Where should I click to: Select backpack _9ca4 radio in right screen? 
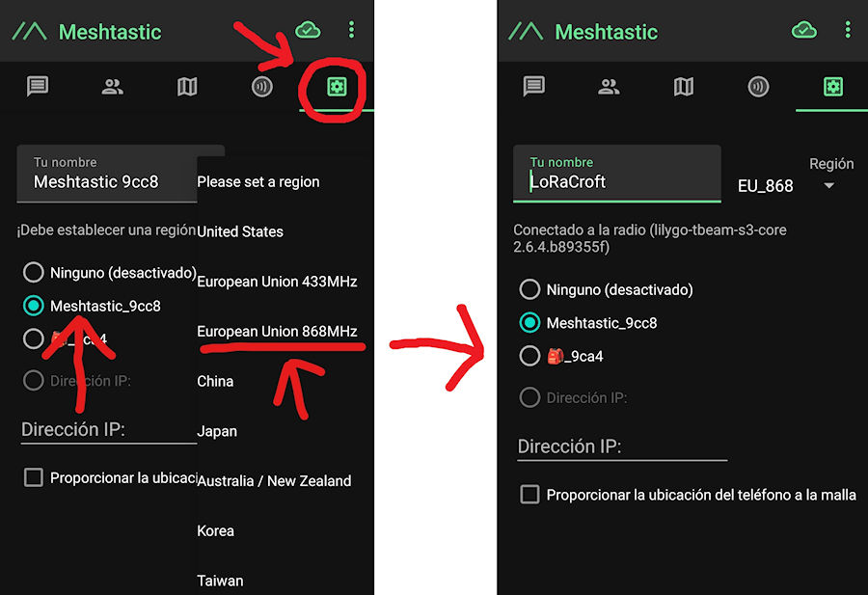[x=529, y=356]
